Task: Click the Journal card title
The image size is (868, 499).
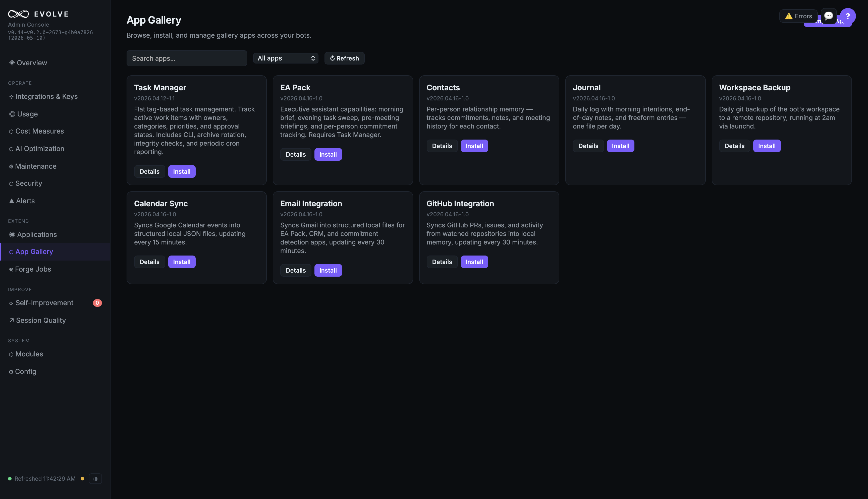Action: point(586,87)
